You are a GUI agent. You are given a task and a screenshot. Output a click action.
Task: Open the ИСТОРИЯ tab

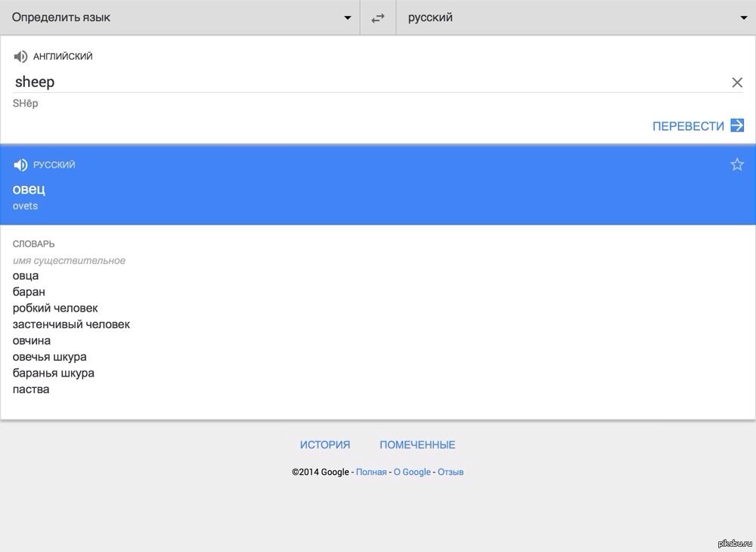[x=325, y=445]
